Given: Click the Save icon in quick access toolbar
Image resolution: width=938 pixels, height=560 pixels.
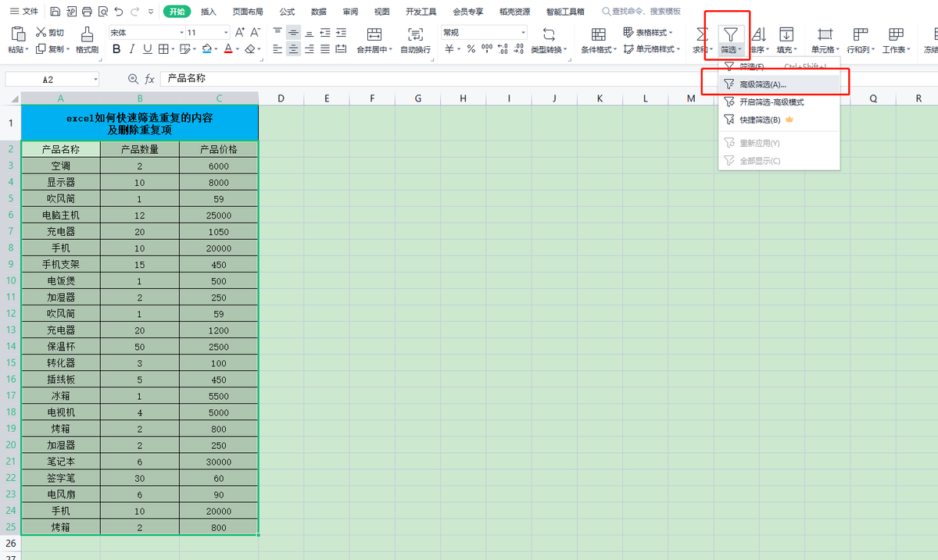Looking at the screenshot, I should (55, 12).
